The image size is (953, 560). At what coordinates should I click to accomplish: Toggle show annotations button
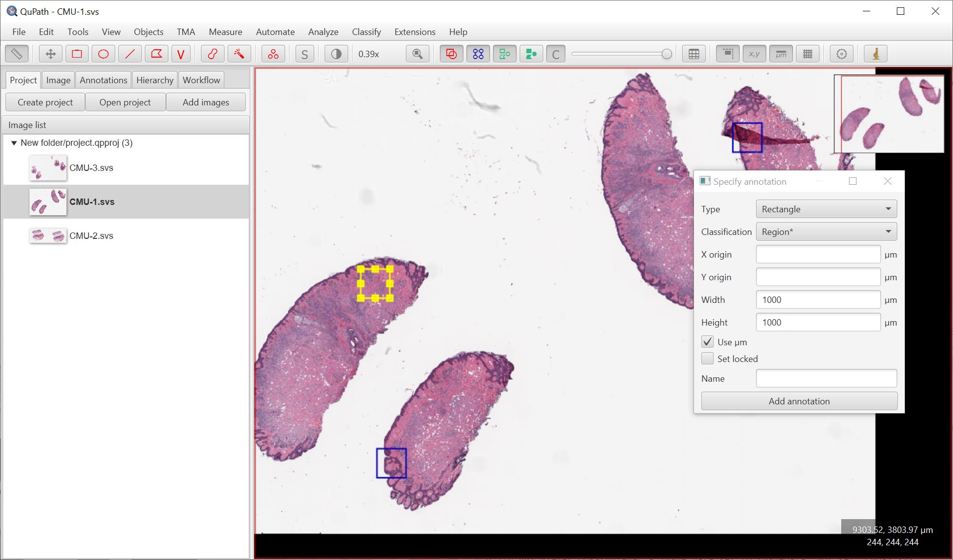tap(451, 54)
